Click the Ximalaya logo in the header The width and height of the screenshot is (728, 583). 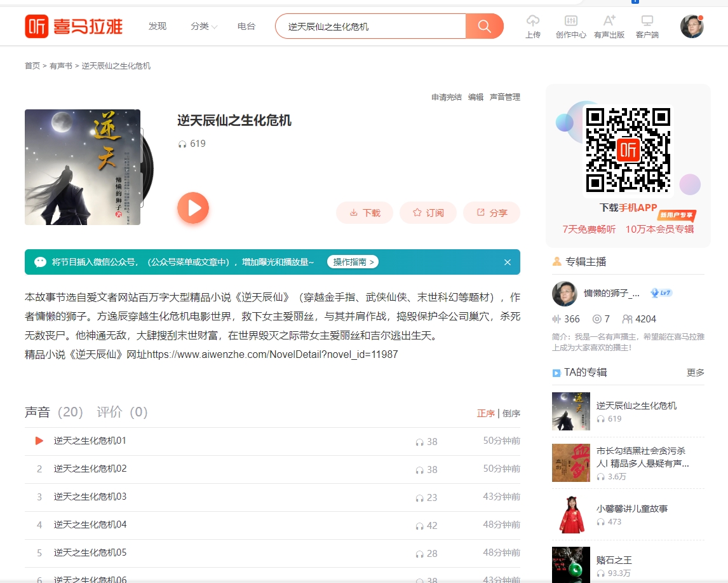(x=74, y=26)
